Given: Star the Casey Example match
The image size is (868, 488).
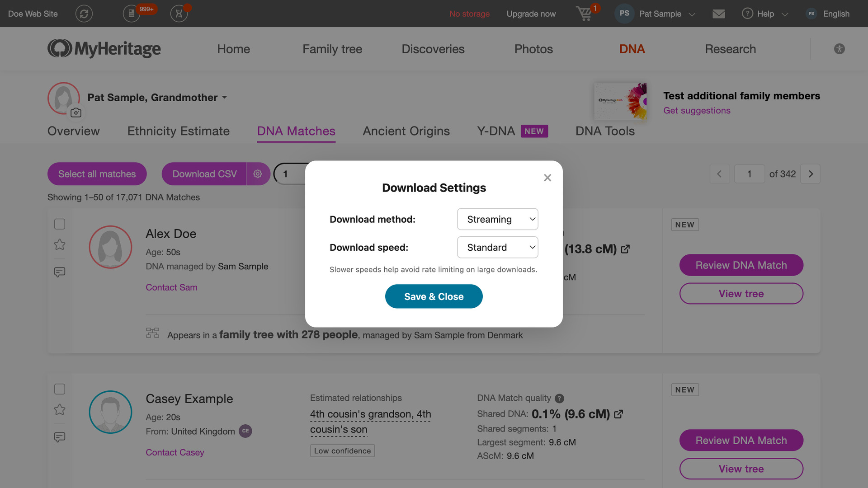Looking at the screenshot, I should [60, 409].
